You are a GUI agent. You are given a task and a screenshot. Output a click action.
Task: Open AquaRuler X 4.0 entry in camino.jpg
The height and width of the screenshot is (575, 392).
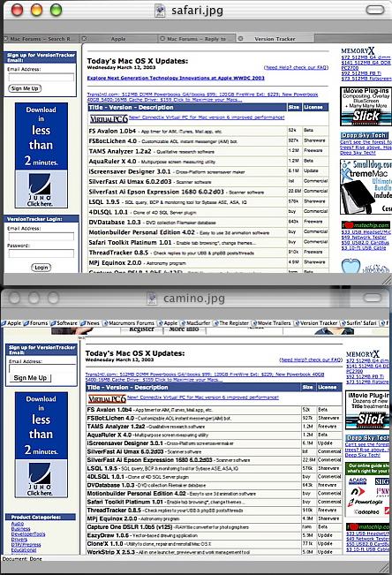109,435
